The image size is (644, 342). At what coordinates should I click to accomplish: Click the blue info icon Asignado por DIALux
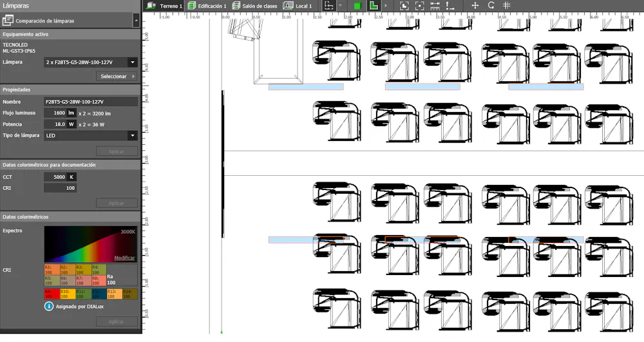(x=48, y=307)
